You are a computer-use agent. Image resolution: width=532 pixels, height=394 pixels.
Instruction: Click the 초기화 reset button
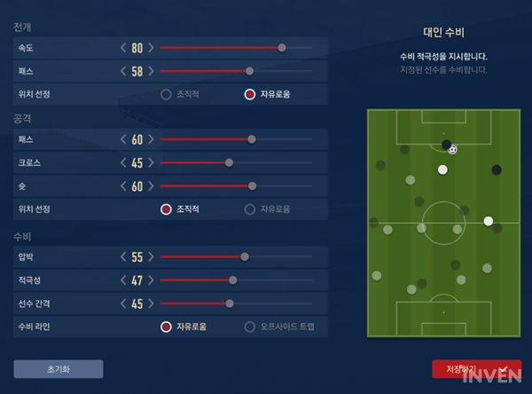[59, 369]
